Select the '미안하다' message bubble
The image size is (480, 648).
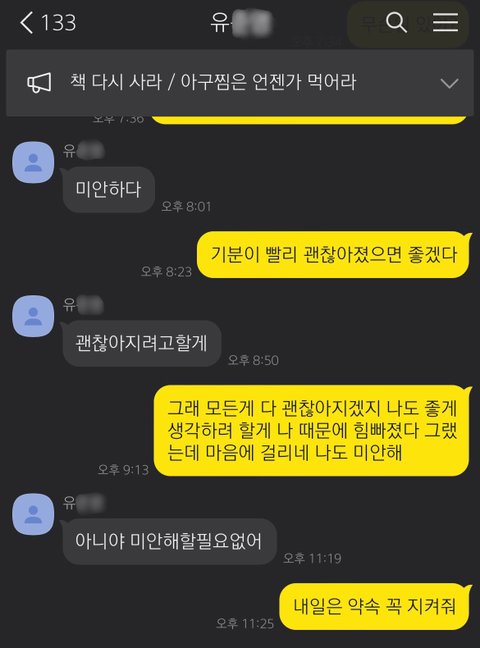click(x=108, y=190)
